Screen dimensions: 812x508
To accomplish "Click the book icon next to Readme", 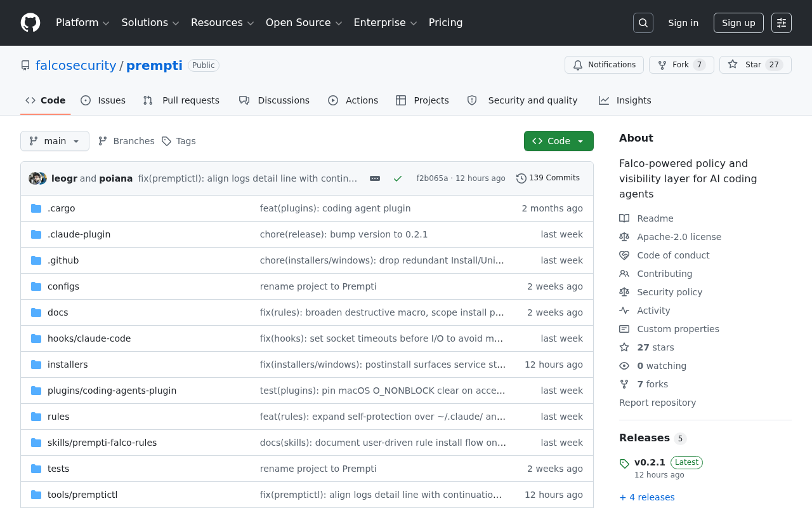I will click(624, 218).
